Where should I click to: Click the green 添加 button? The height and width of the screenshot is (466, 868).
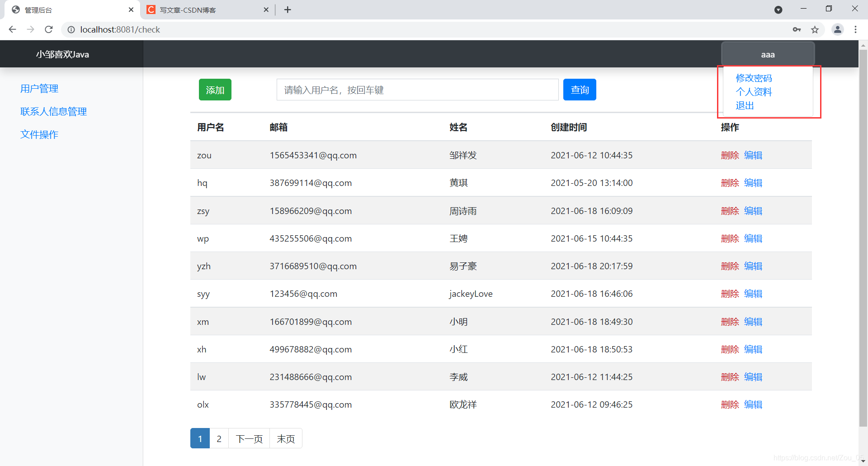(215, 90)
